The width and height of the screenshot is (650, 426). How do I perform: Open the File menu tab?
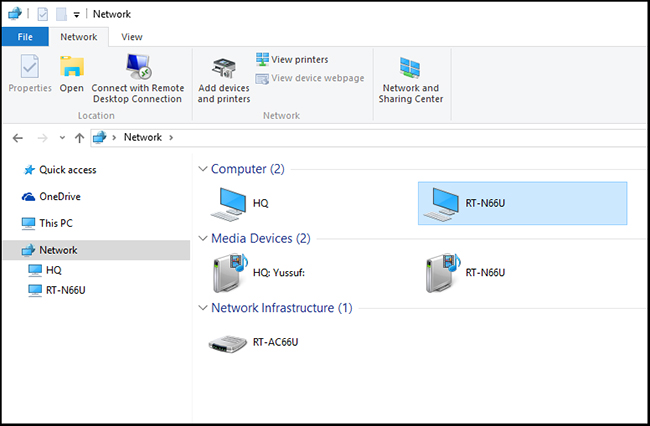point(26,37)
